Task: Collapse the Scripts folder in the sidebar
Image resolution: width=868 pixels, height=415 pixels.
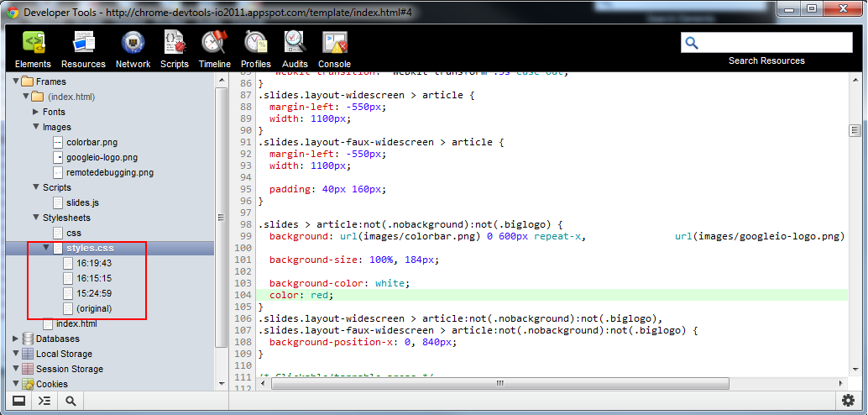Action: (36, 187)
